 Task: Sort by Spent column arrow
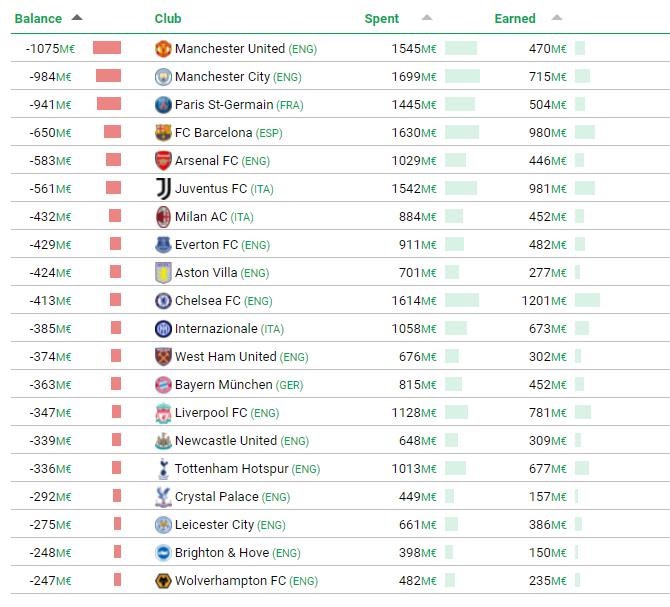click(x=427, y=18)
